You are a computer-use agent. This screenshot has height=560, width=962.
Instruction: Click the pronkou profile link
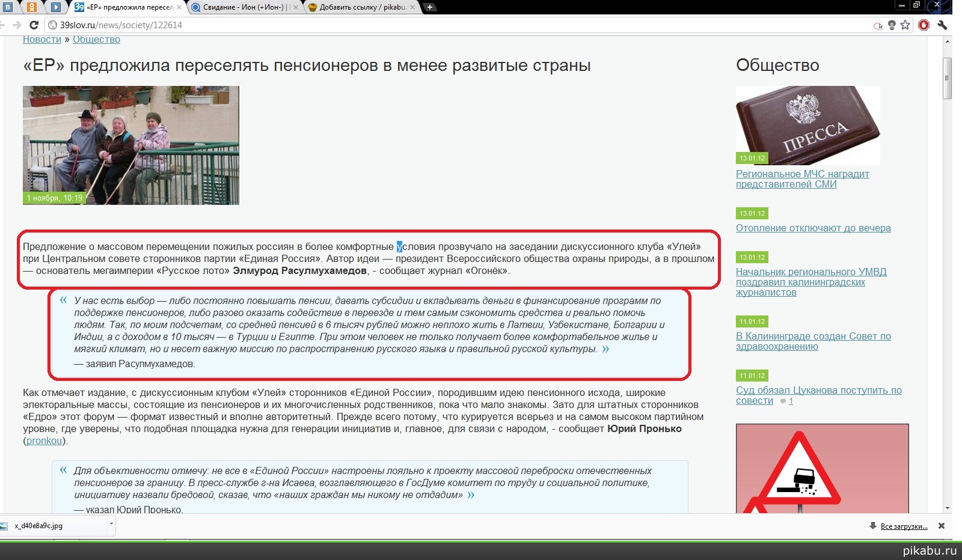click(44, 441)
